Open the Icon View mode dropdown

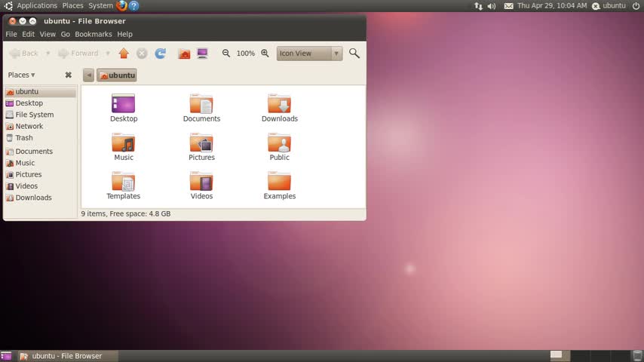point(309,54)
